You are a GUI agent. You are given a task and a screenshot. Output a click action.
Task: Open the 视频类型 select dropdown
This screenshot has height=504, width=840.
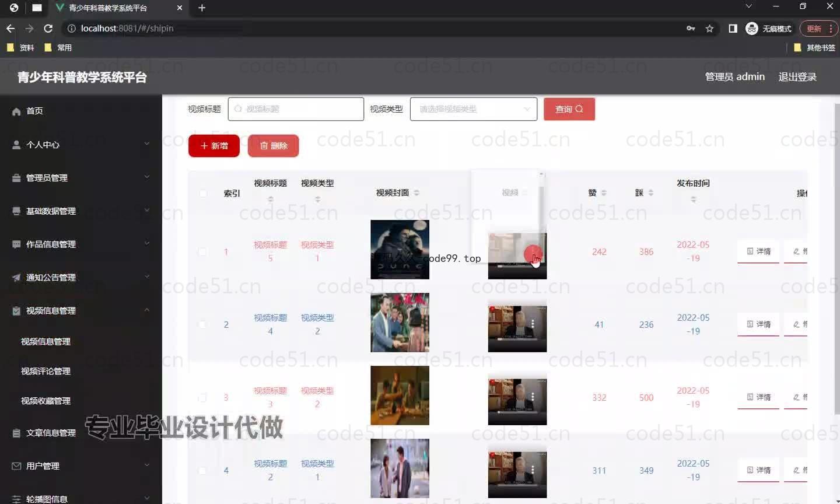click(x=473, y=109)
